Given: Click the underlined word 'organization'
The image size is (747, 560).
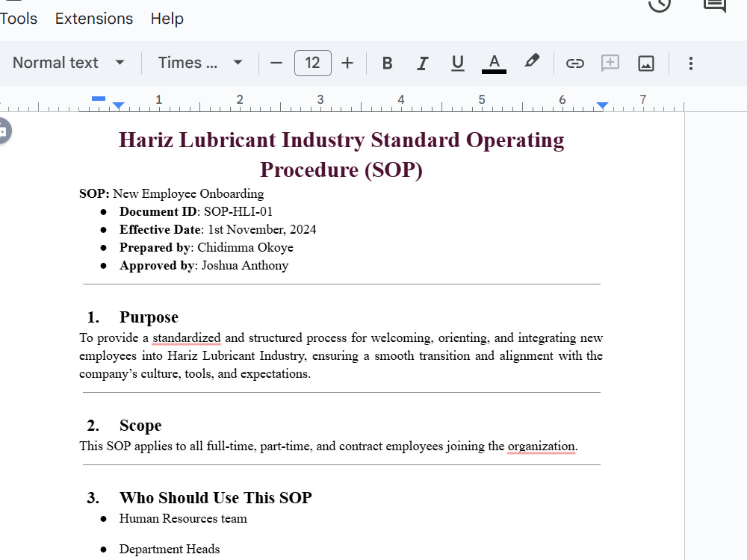Looking at the screenshot, I should (x=541, y=447).
